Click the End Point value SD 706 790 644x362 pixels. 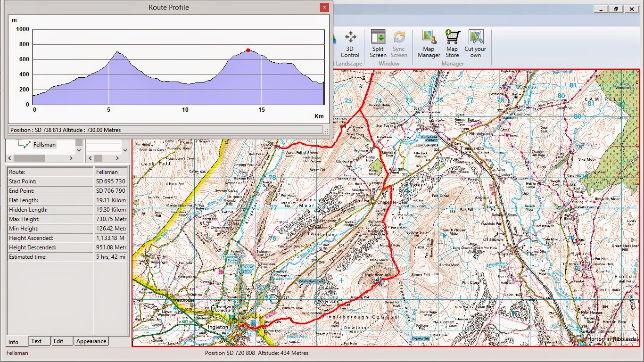coord(111,191)
